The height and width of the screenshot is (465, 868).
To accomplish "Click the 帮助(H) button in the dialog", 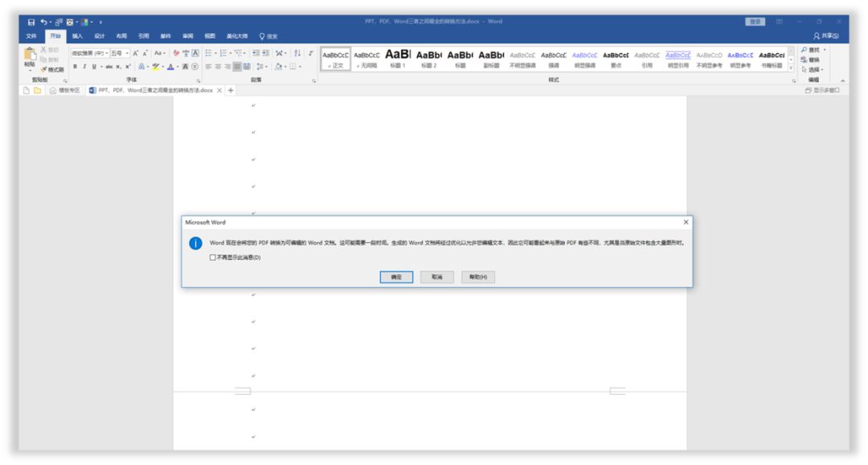I will click(478, 277).
